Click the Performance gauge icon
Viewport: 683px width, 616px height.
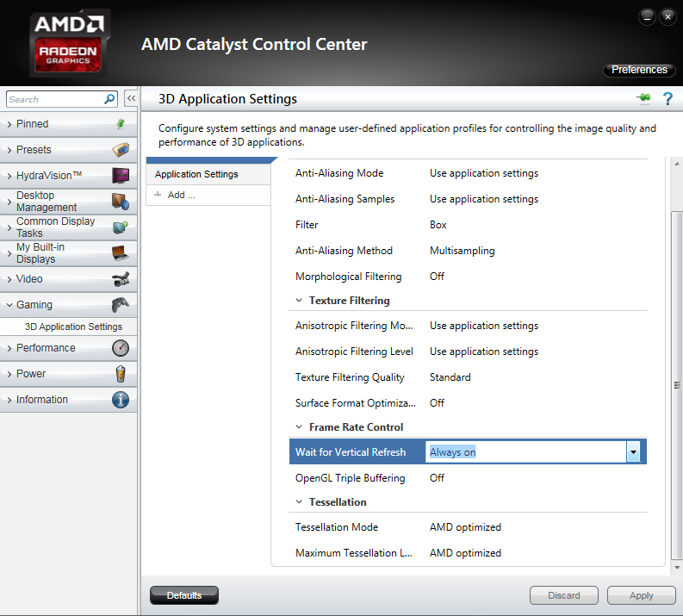121,348
